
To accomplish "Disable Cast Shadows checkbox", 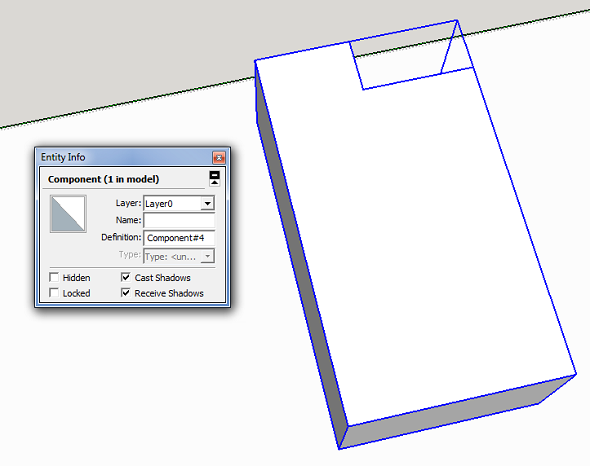I will tap(126, 277).
